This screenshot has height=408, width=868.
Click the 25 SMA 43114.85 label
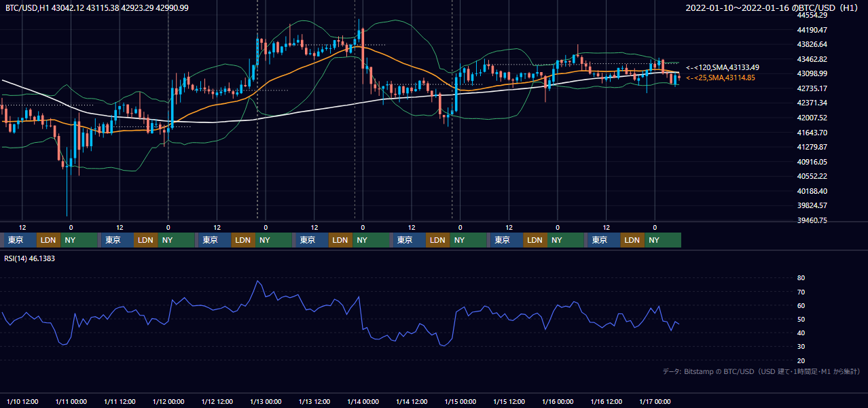pyautogui.click(x=721, y=78)
